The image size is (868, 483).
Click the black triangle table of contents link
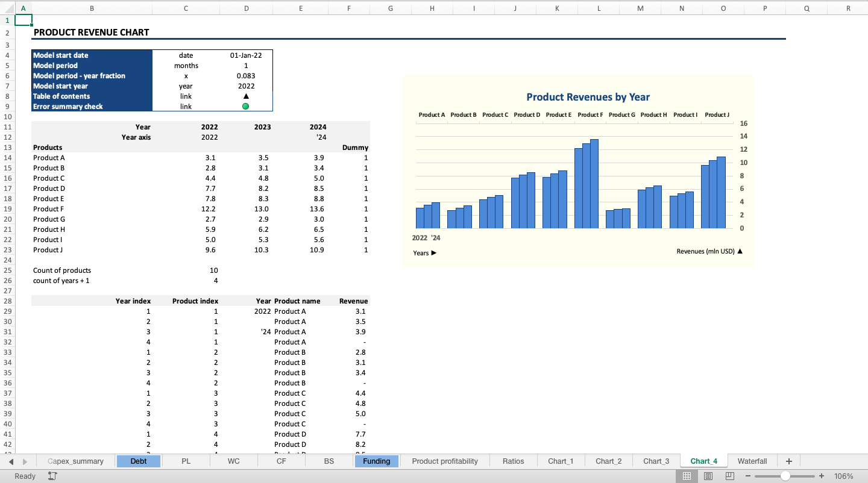tap(246, 96)
